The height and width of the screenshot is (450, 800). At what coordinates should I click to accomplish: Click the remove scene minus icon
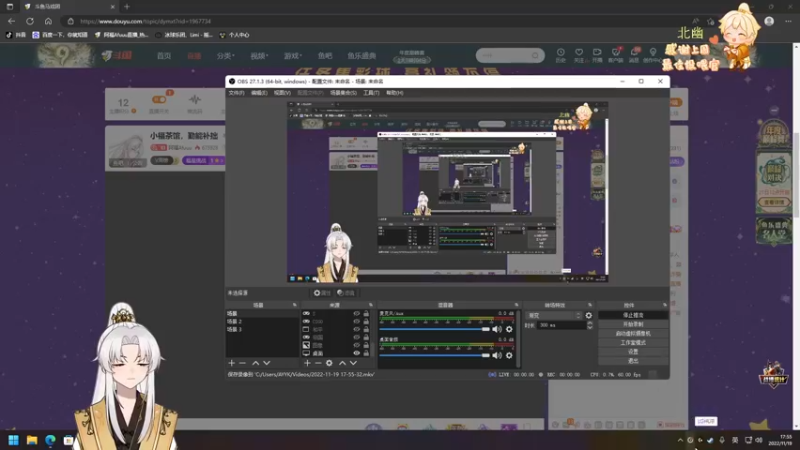pyautogui.click(x=242, y=363)
